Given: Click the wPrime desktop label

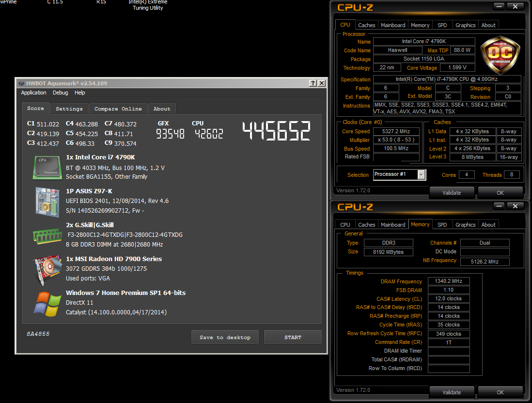Looking at the screenshot, I should tap(9, 2).
